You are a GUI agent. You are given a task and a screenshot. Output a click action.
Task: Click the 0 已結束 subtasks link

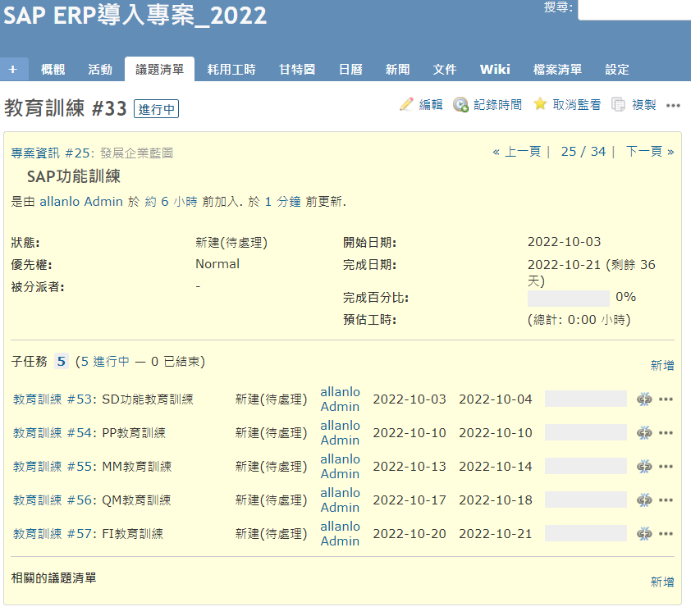[x=176, y=362]
